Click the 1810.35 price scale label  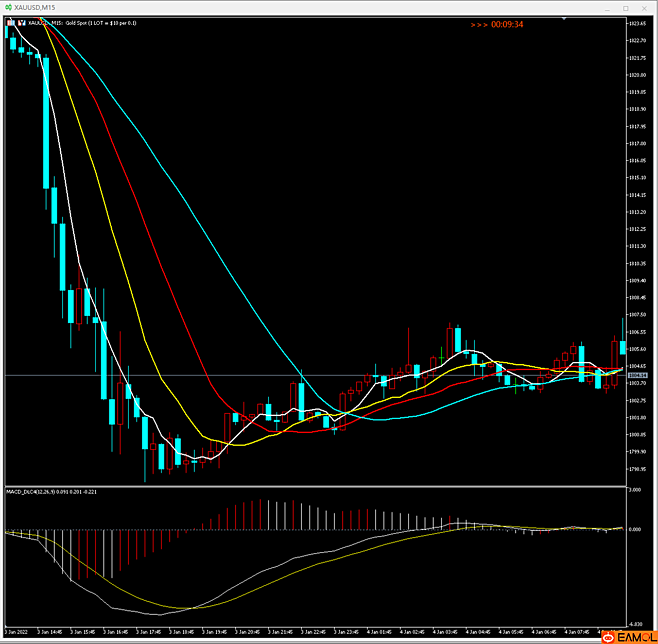point(637,263)
